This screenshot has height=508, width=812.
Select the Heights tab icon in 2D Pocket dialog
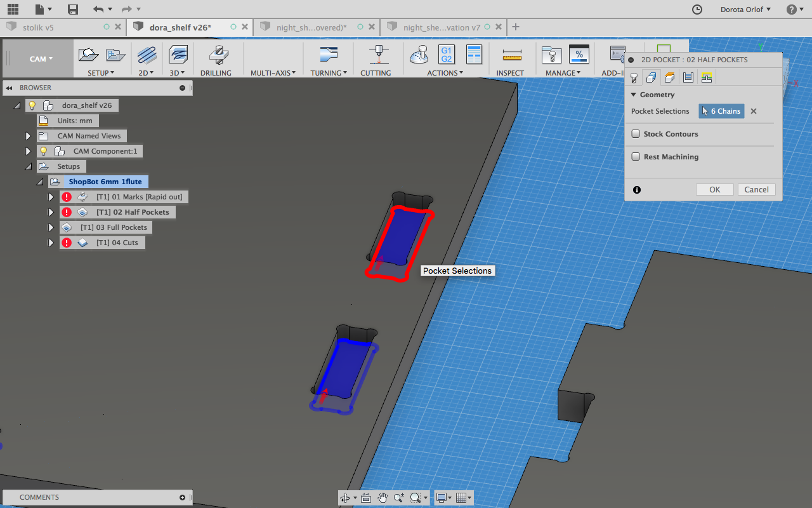(669, 77)
